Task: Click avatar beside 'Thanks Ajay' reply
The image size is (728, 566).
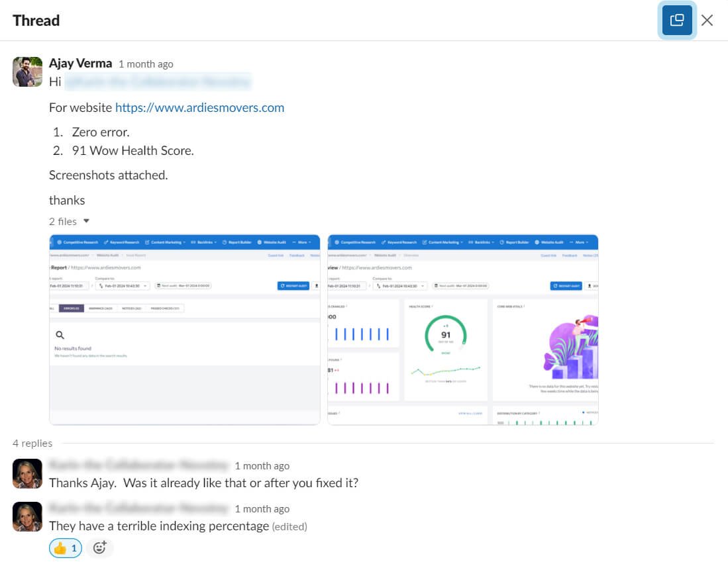Action: tap(27, 473)
